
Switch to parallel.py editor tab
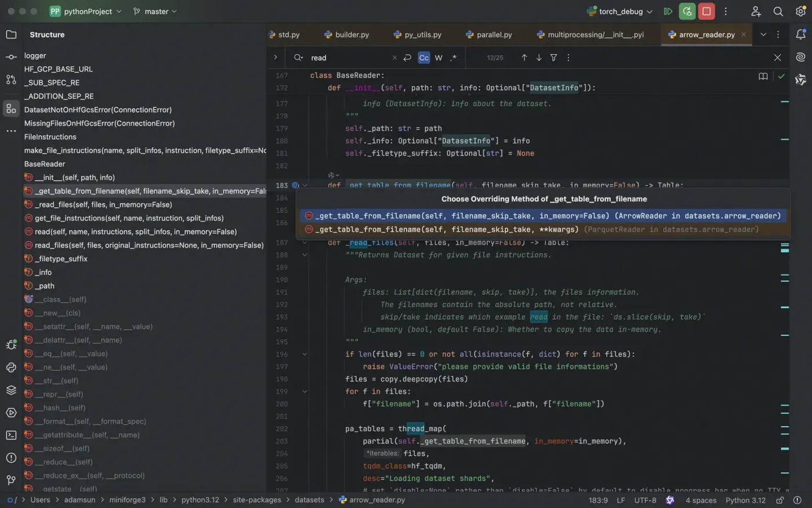coord(488,35)
